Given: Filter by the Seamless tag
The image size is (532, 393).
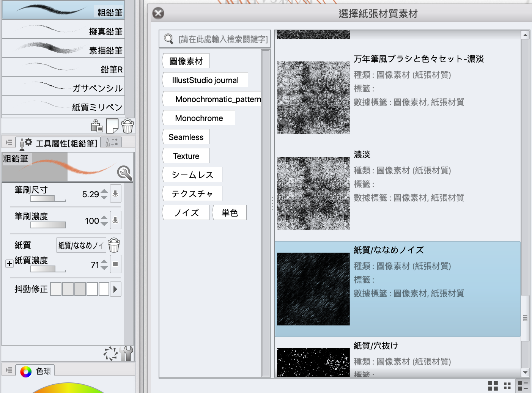Looking at the screenshot, I should pyautogui.click(x=186, y=137).
